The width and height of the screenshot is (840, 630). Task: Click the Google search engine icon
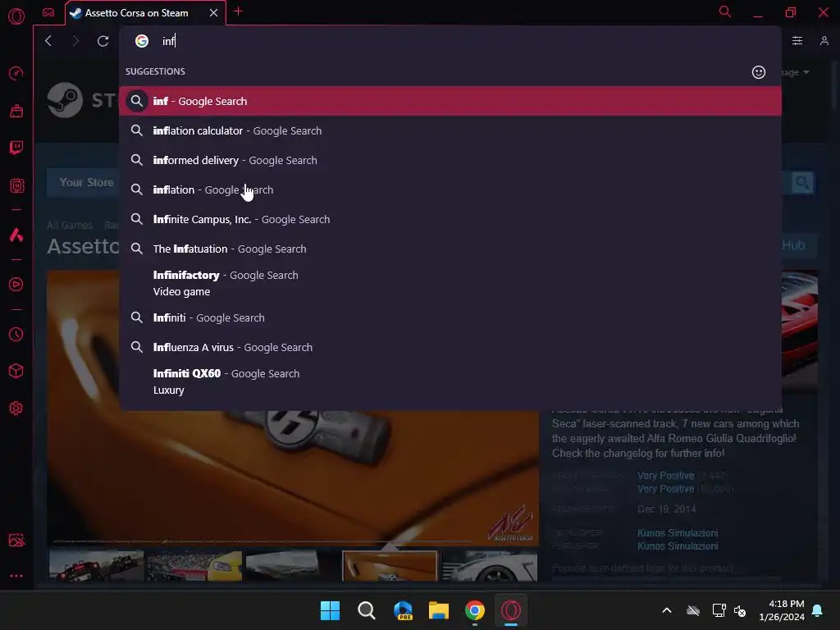tap(141, 41)
